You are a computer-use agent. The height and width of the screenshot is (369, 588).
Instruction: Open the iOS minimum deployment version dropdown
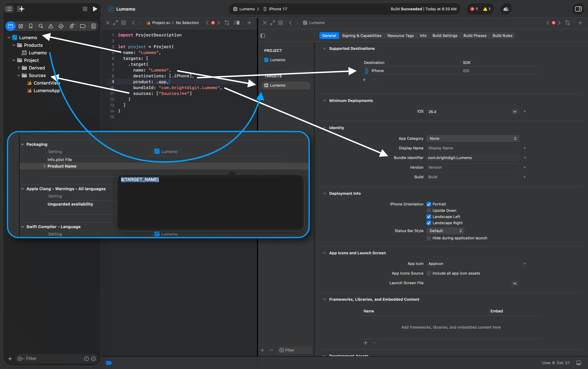click(x=514, y=112)
